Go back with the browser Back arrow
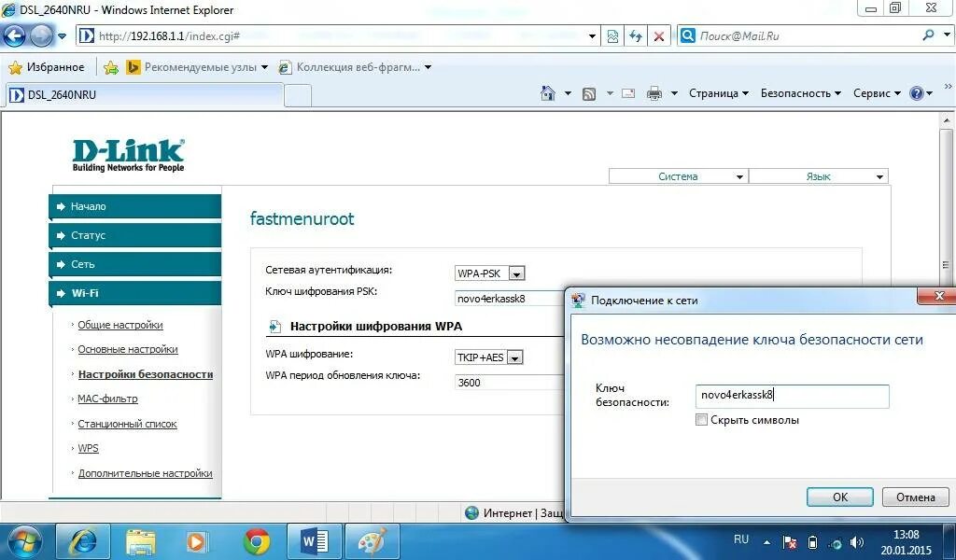The image size is (956, 560). pyautogui.click(x=15, y=36)
